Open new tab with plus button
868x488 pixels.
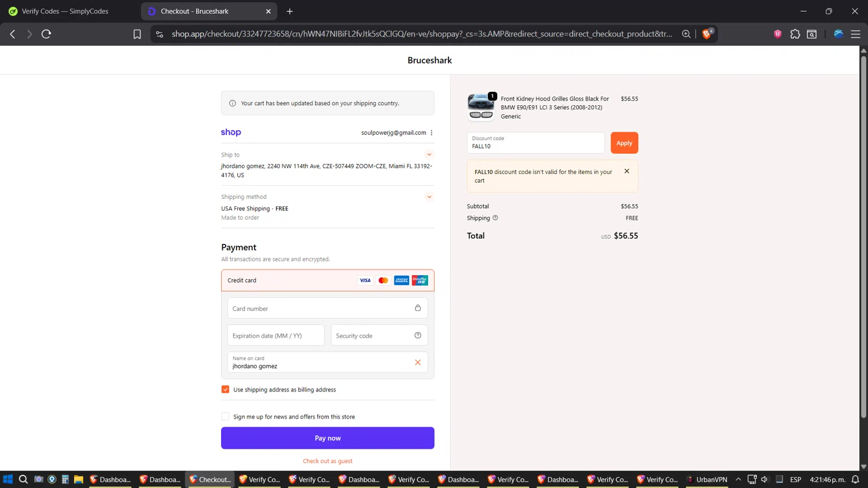click(290, 11)
